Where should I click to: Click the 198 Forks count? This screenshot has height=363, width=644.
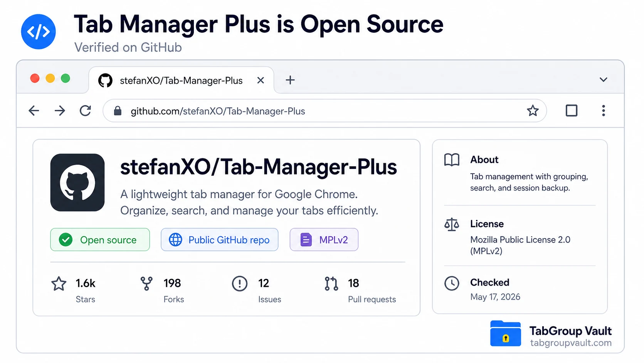(x=172, y=283)
